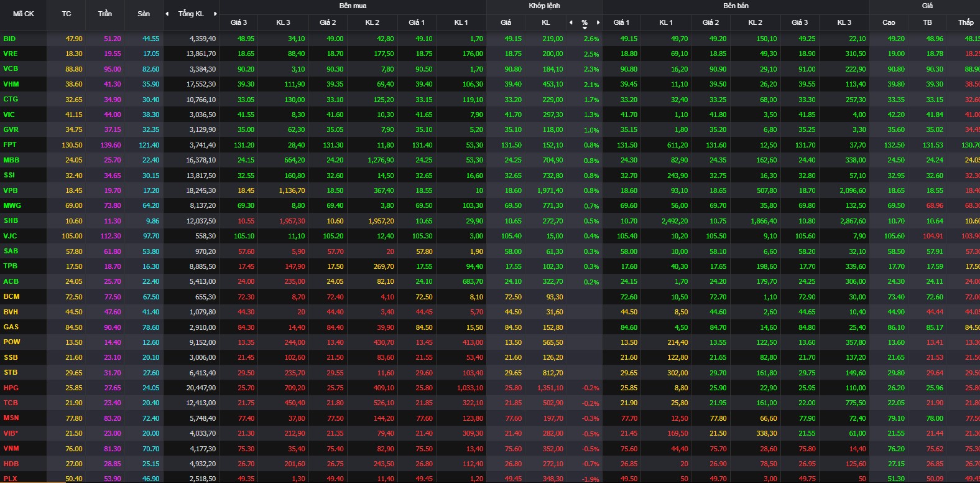Open the VNM stock ticker
Image resolution: width=980 pixels, height=483 pixels.
pos(11,448)
